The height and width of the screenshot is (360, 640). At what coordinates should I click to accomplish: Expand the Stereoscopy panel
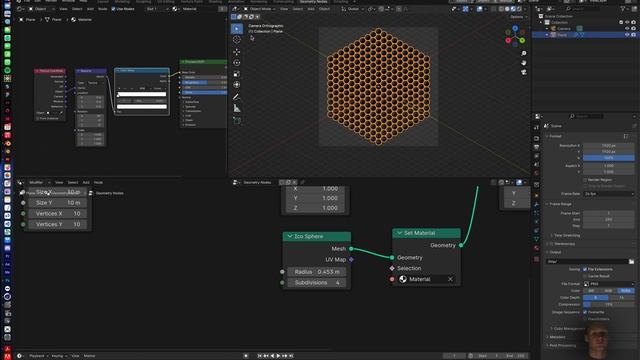pyautogui.click(x=560, y=244)
